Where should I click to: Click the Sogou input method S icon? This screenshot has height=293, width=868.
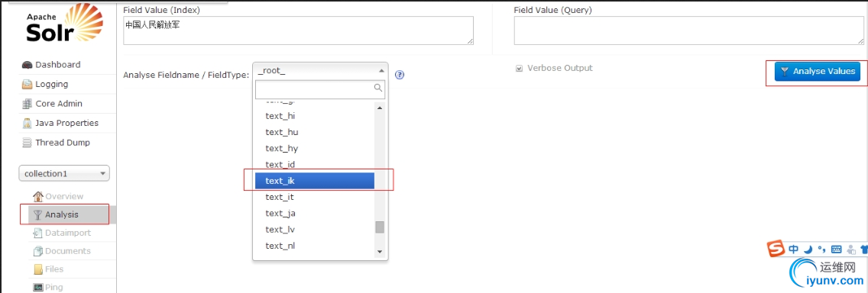click(x=776, y=250)
